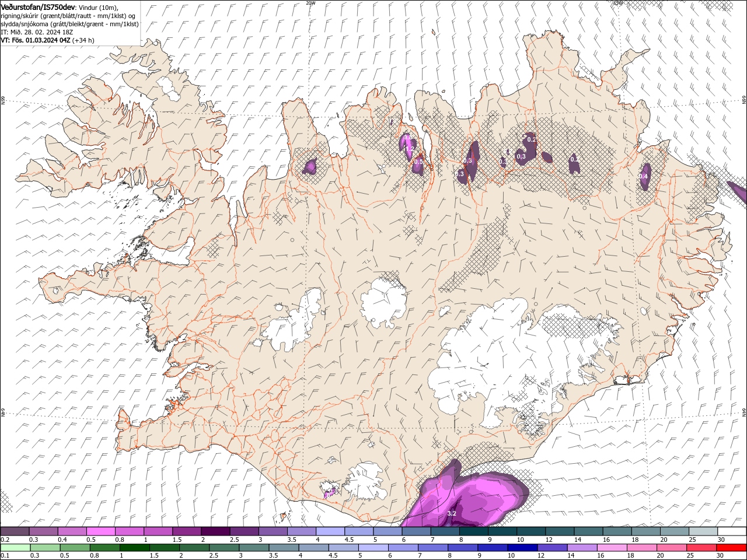Pick the red swatch ending the lower scale
This screenshot has height=560, width=747.
(732, 548)
